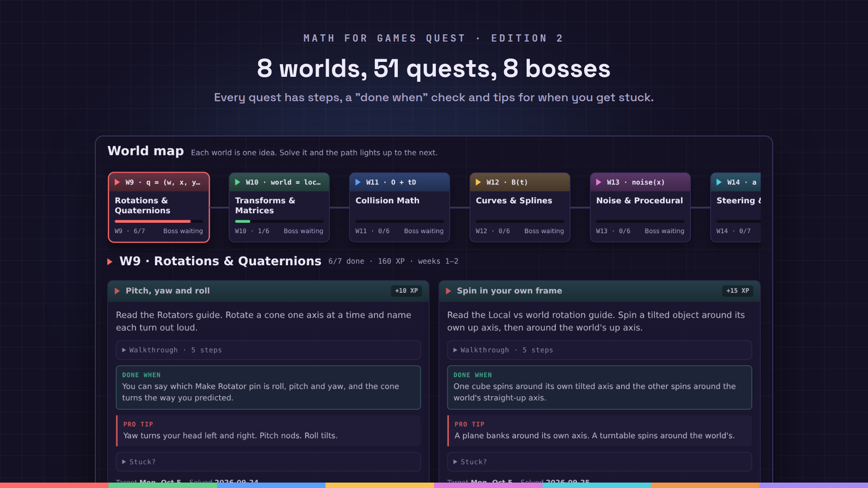Expand the Stuck? section in Pitch, yaw and roll
Image resolution: width=868 pixels, height=488 pixels.
click(268, 462)
